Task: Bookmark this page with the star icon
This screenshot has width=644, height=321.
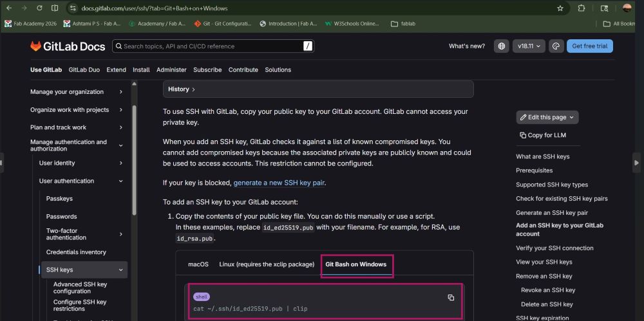Action: click(x=560, y=8)
